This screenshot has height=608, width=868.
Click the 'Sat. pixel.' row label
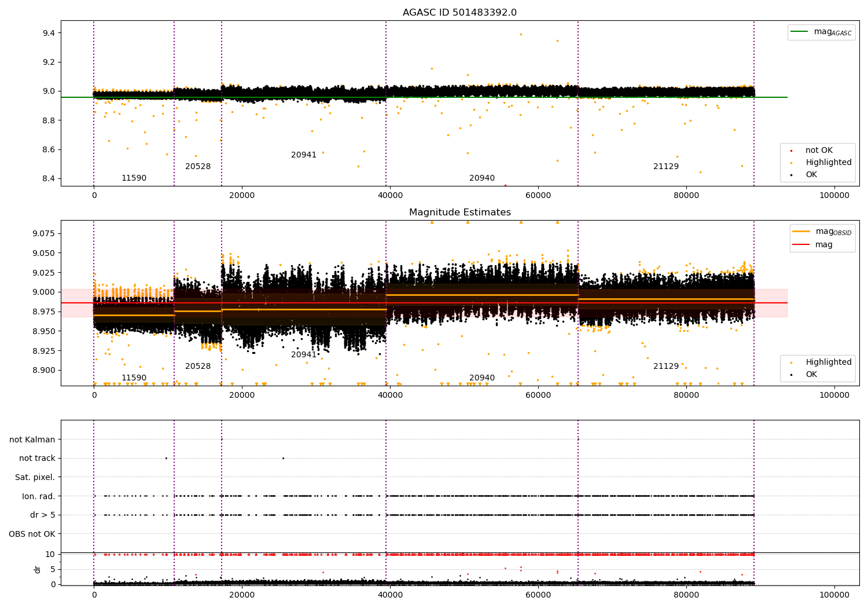point(35,478)
